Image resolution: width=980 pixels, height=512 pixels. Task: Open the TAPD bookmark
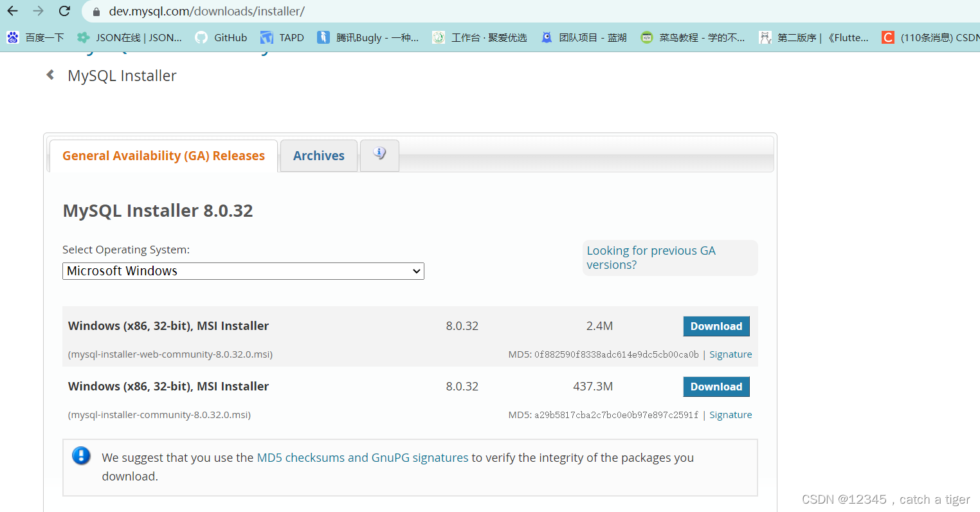tap(282, 37)
